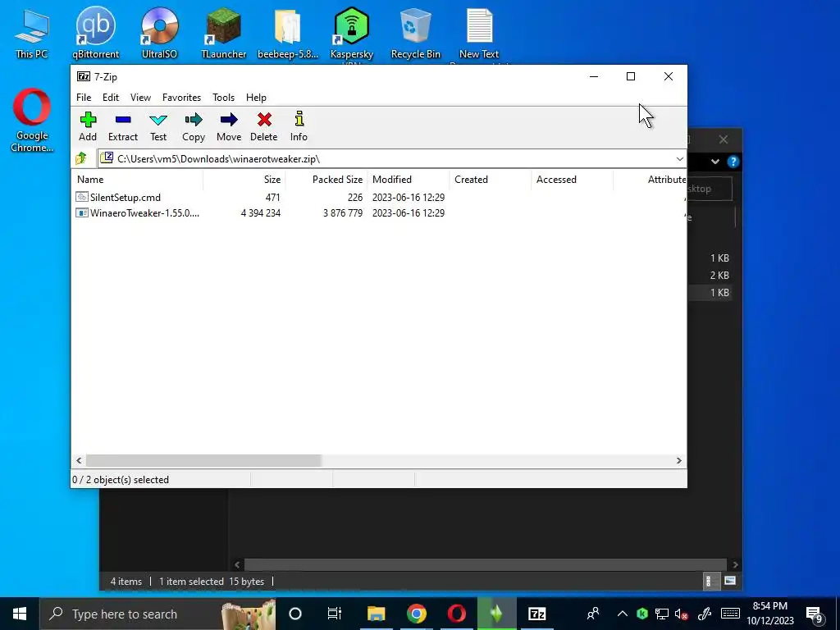Launch qBittorrent from desktop
This screenshot has width=840, height=630.
point(95,33)
